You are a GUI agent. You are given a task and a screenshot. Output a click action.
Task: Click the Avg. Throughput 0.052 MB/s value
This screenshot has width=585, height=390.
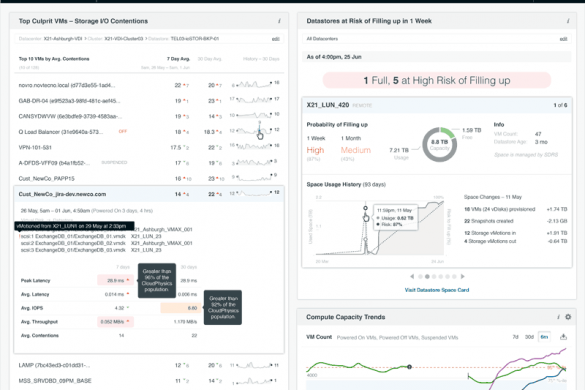pyautogui.click(x=115, y=322)
